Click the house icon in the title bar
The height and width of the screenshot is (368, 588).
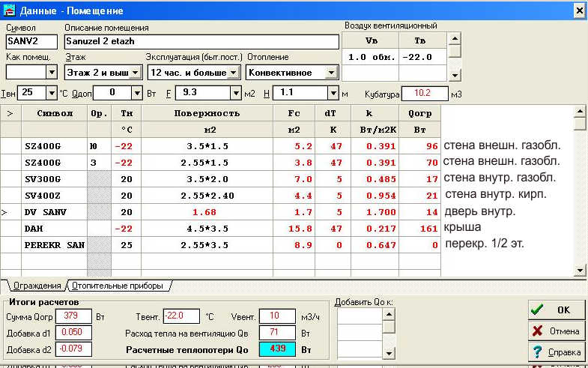9,10
